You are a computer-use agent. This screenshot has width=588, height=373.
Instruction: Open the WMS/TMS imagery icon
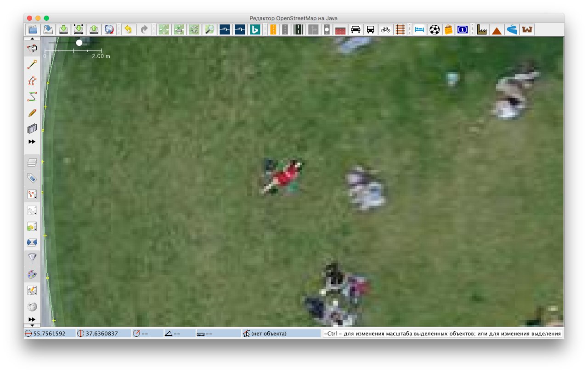tap(194, 29)
